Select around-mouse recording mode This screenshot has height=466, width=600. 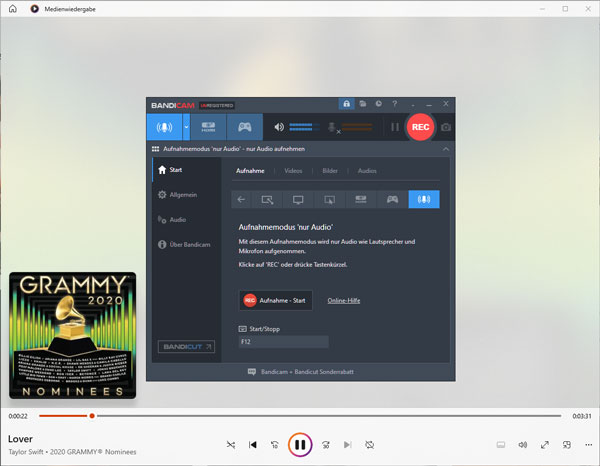click(329, 199)
